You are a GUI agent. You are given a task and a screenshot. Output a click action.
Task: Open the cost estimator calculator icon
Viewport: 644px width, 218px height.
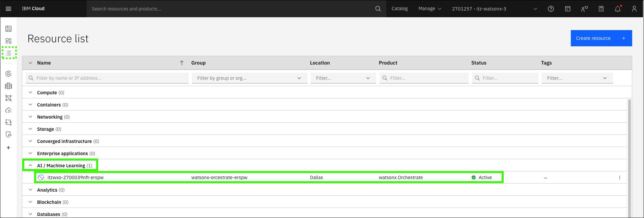(601, 9)
